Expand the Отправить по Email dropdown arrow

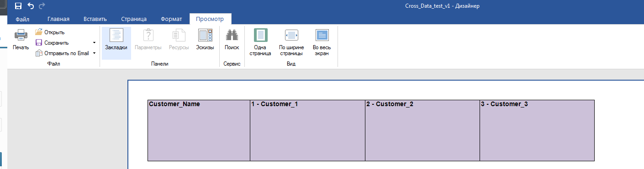click(x=94, y=53)
